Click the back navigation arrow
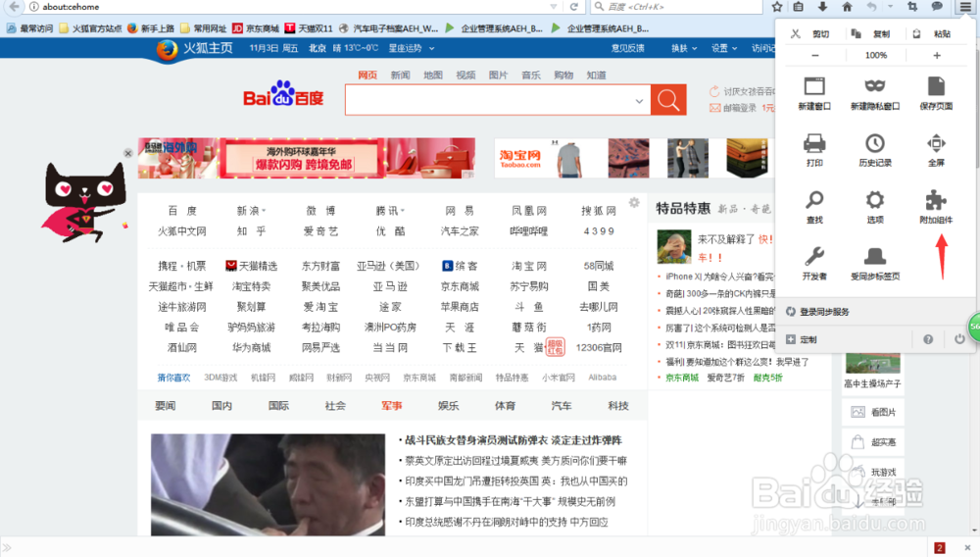The image size is (980, 557). pos(14,7)
